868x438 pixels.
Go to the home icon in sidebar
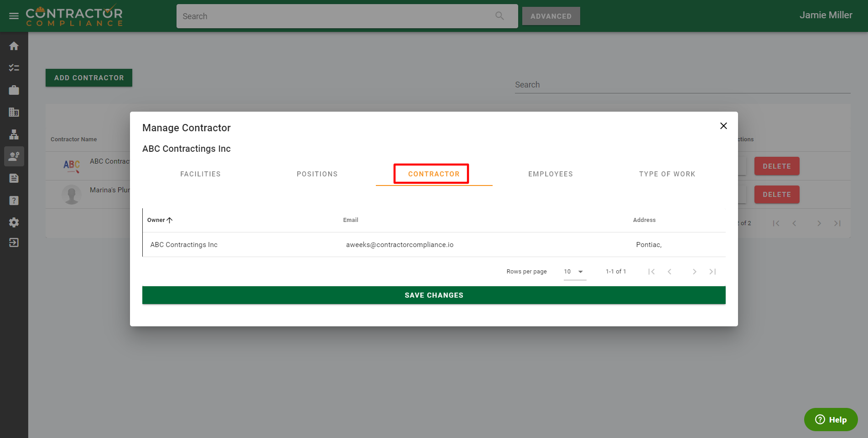14,46
